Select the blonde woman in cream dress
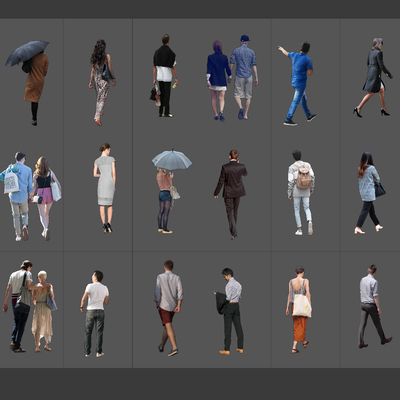Viewport: 400px width, 400px height. click(44, 311)
